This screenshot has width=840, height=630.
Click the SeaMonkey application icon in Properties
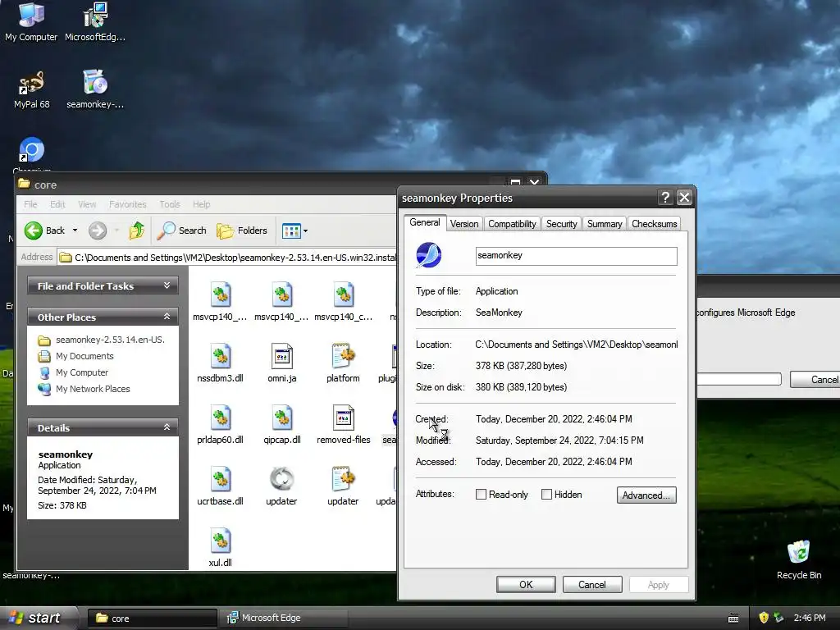point(428,255)
